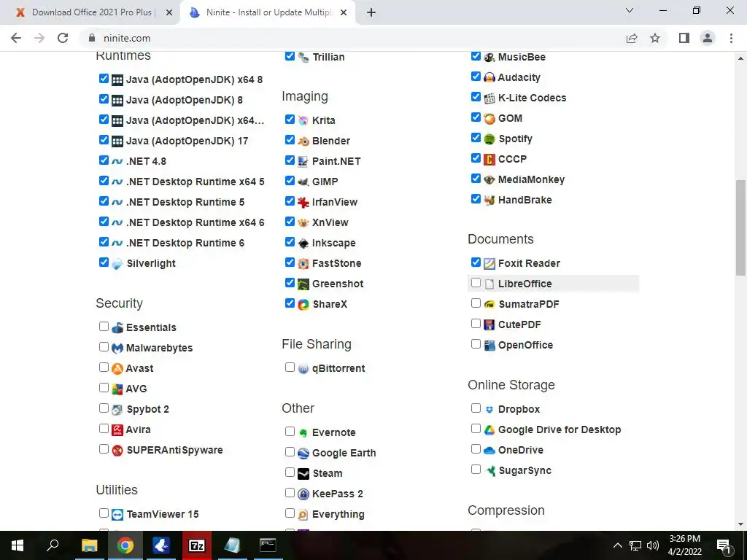This screenshot has width=747, height=560.
Task: Click the Google Earth icon
Action: point(303,454)
